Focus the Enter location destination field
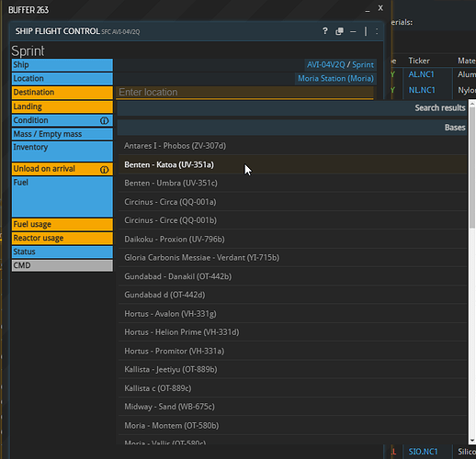The height and width of the screenshot is (459, 476). (244, 93)
